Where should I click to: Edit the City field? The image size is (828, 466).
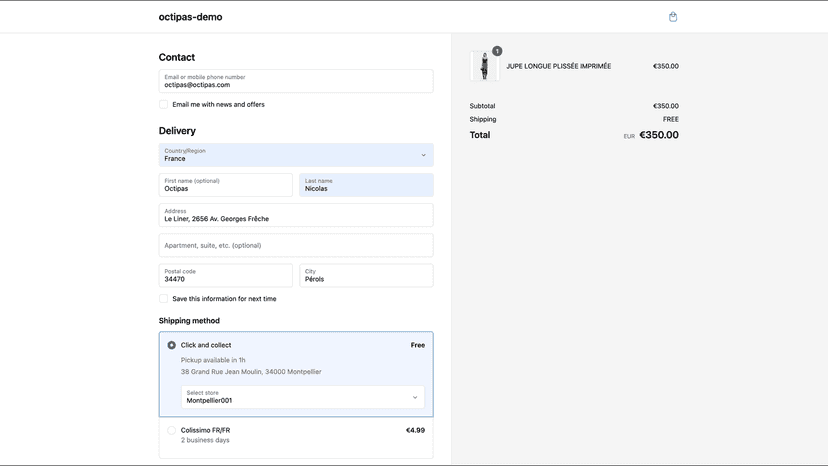(x=366, y=275)
